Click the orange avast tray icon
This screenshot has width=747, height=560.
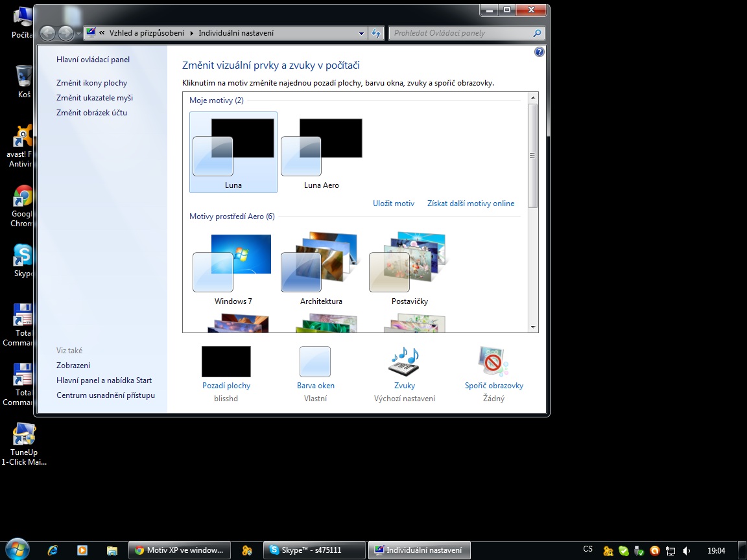(654, 550)
